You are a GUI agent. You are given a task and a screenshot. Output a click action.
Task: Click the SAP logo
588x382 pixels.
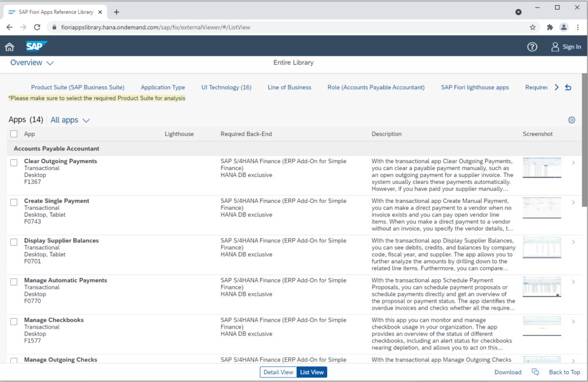point(36,46)
